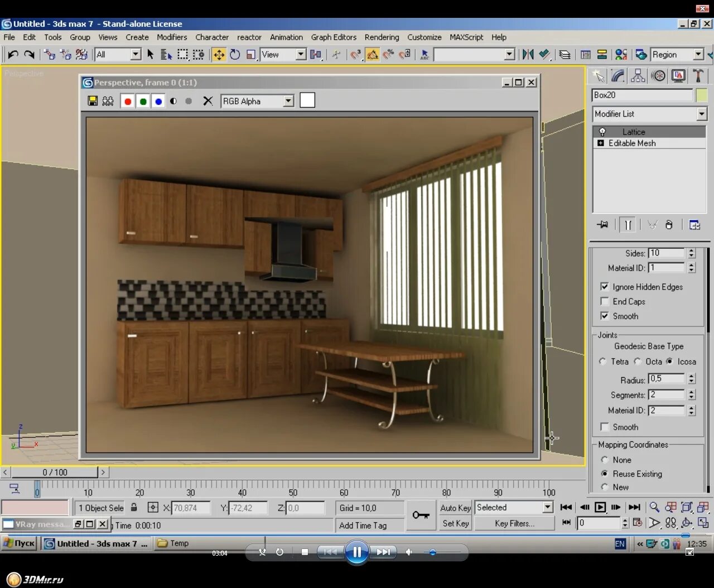Open the Rendering menu
The width and height of the screenshot is (714, 588).
(382, 37)
